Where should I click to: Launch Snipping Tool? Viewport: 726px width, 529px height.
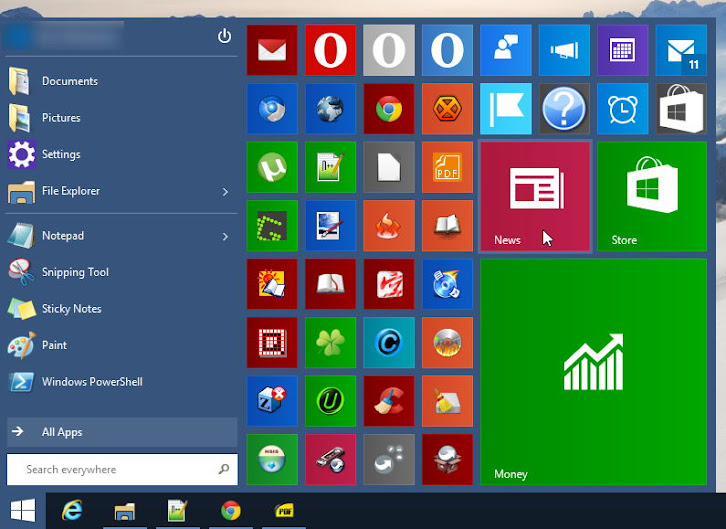121,272
